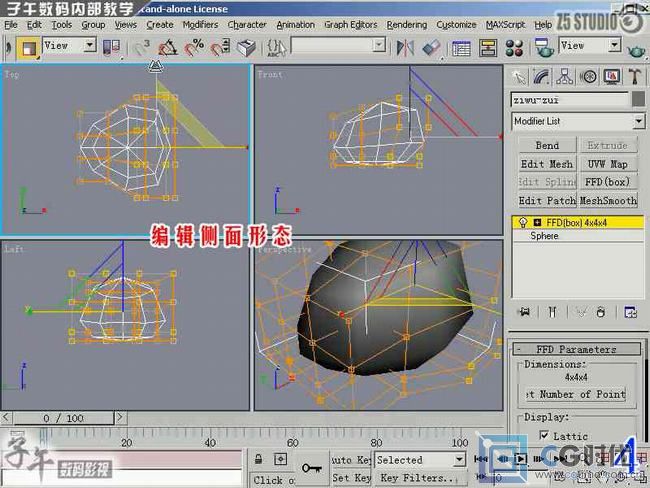Open Configure Modifier Sets icon
The image size is (650, 488).
tap(631, 312)
